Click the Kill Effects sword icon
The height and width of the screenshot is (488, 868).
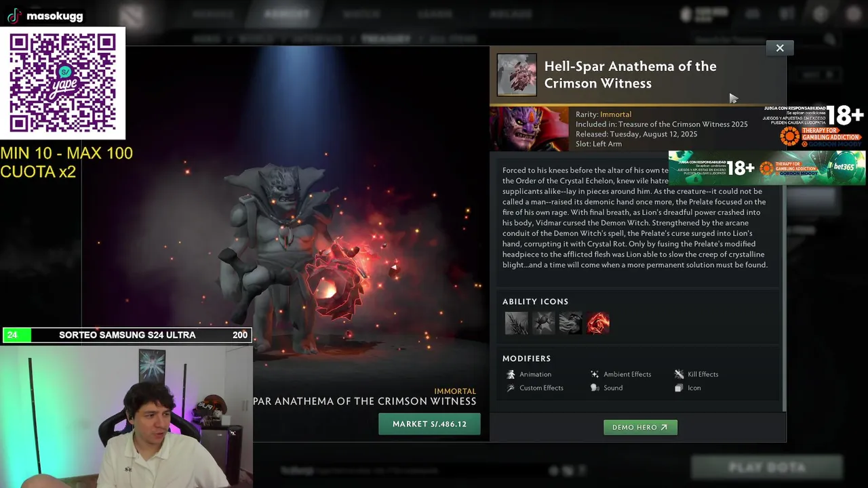[679, 374]
